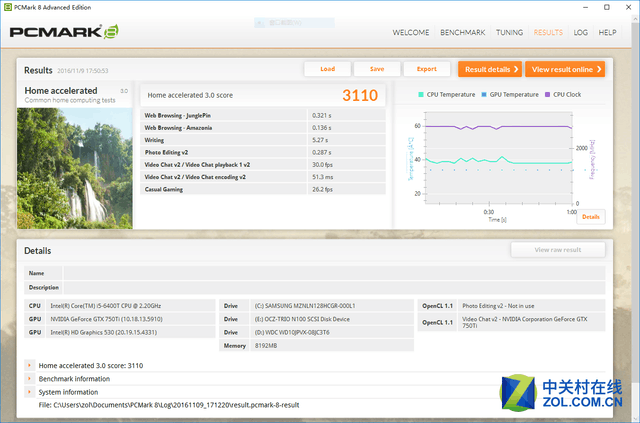The image size is (640, 423).
Task: Click Video Chat playback 1 v2 row
Action: click(x=263, y=165)
